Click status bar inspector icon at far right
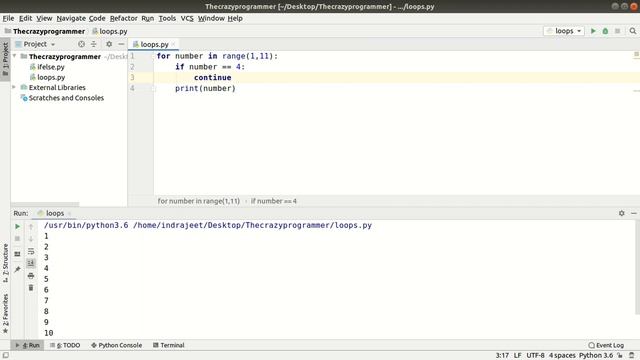Screen dimensions: 640x360 click(x=632, y=356)
